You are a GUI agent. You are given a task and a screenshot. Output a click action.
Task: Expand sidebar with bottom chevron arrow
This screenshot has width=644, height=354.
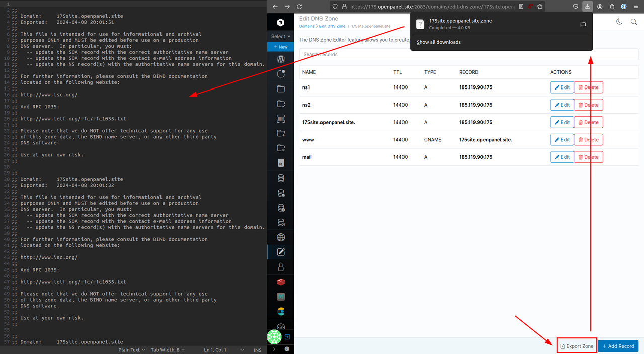click(274, 348)
